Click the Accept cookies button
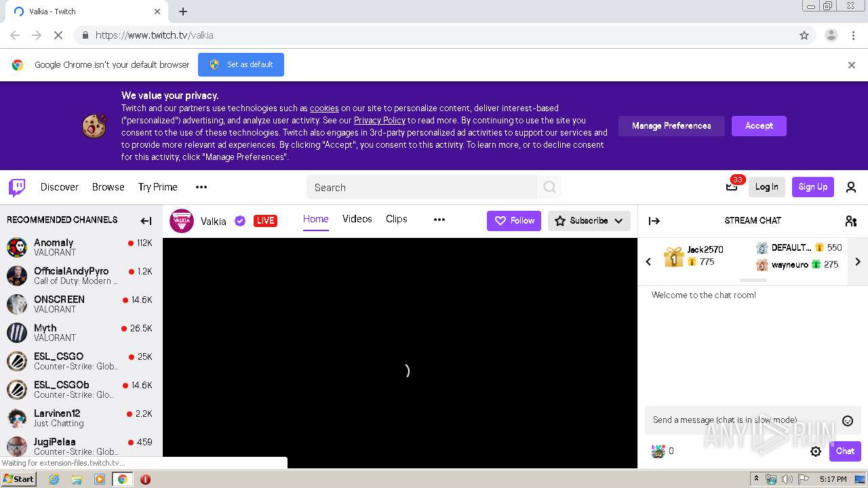 point(759,126)
